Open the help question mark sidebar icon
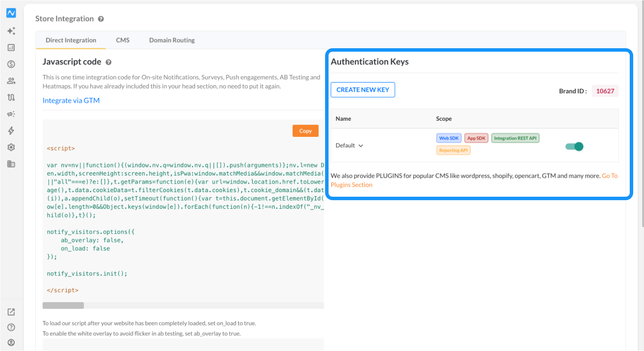 coord(11,327)
